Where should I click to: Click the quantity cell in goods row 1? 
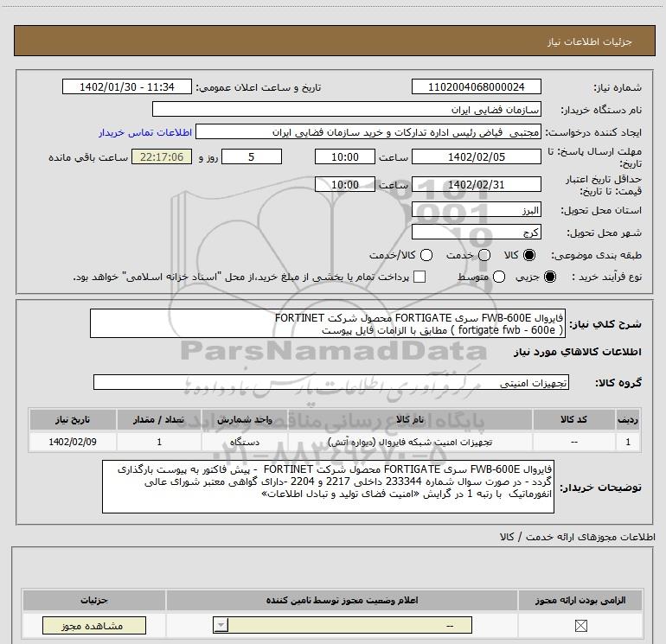coord(159,442)
